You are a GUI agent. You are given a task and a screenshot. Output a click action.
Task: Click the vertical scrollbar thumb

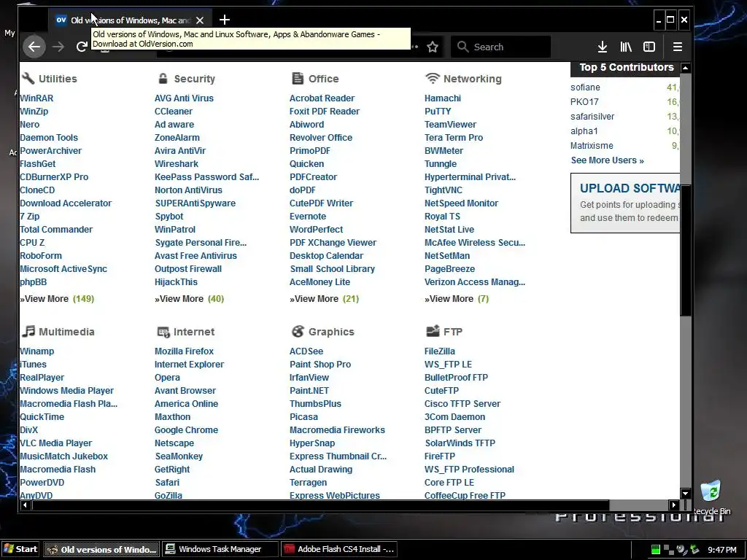(686, 251)
